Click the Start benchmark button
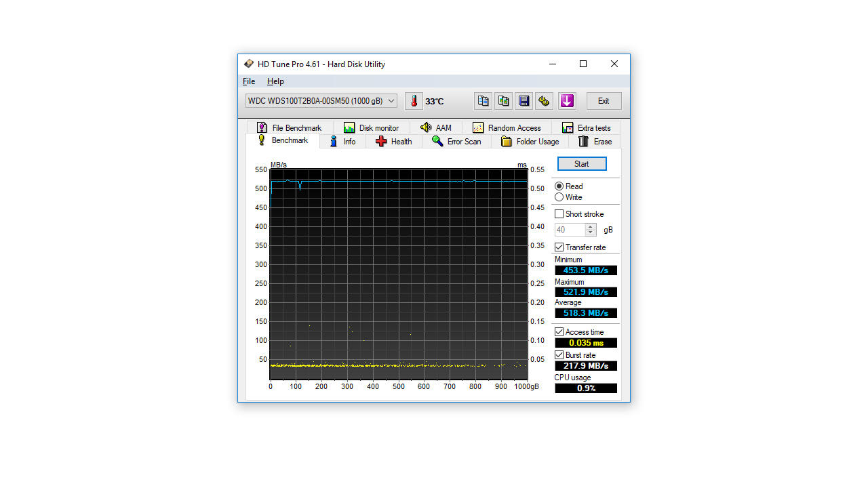Viewport: 868px width, 488px height. [x=582, y=164]
